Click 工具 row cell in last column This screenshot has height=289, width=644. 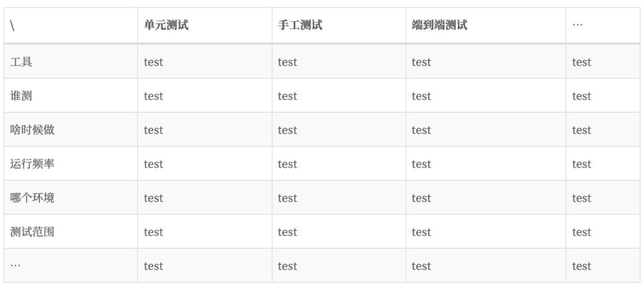(581, 62)
